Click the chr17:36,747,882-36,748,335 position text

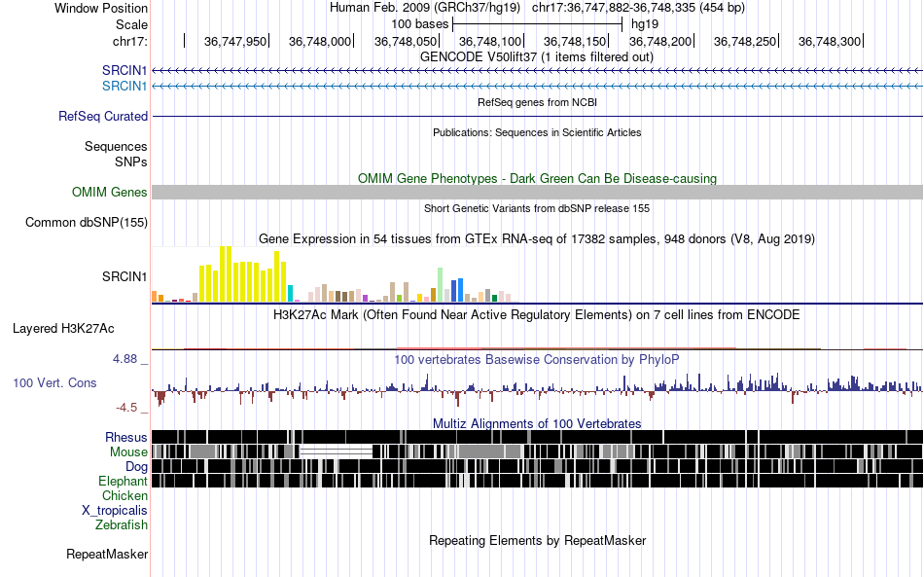638,8
